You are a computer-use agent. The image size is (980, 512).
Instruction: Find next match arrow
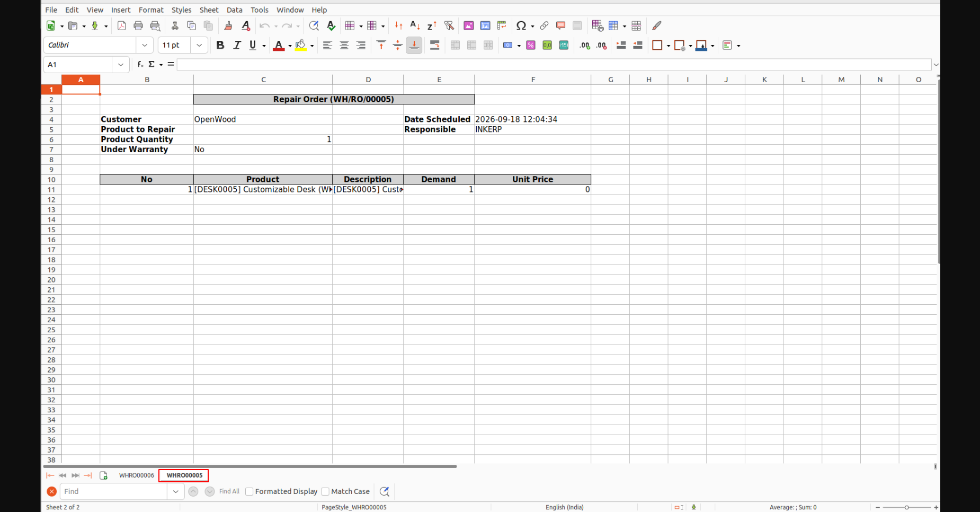[210, 491]
